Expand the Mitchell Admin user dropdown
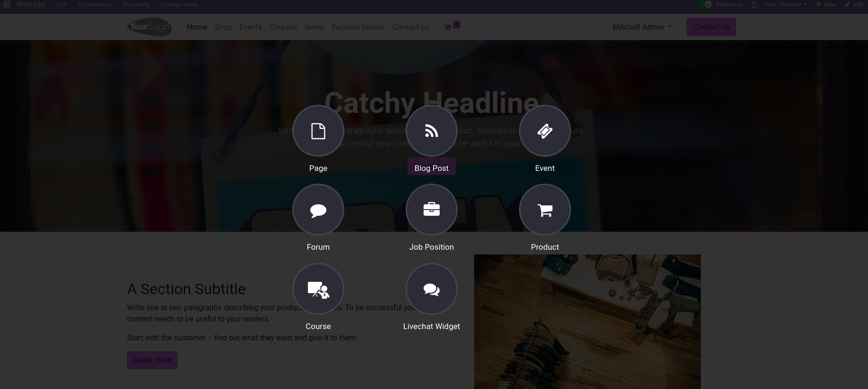 [642, 27]
